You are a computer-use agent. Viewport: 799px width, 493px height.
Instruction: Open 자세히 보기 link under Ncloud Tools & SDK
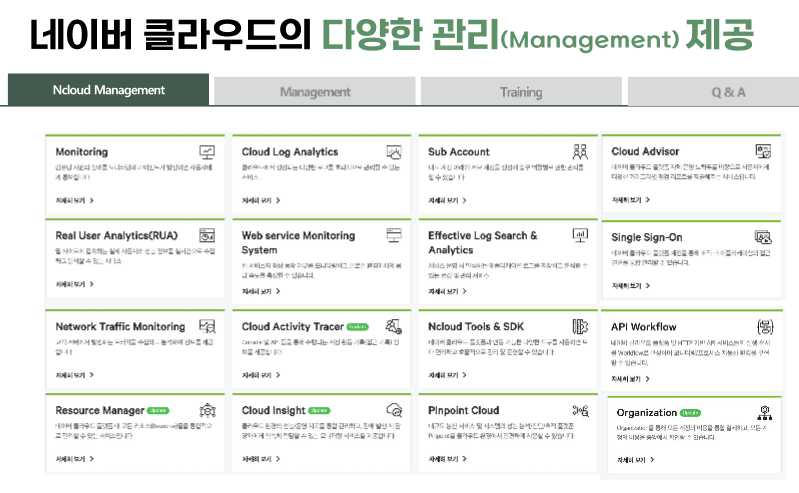447,375
